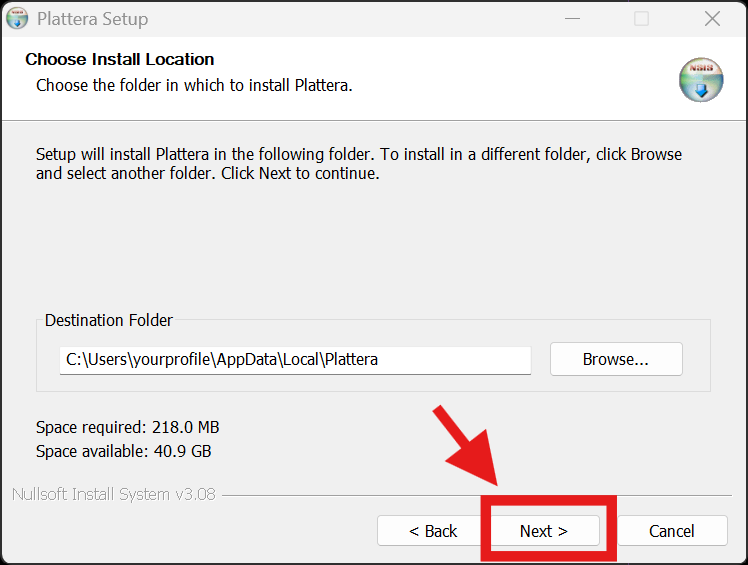
Task: Select the "Space required: 218.0 MB" text
Action: point(127,428)
